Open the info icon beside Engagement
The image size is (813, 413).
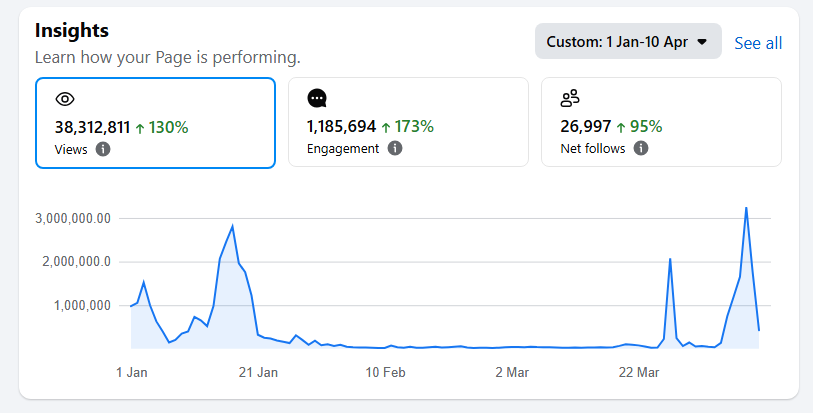pyautogui.click(x=395, y=148)
